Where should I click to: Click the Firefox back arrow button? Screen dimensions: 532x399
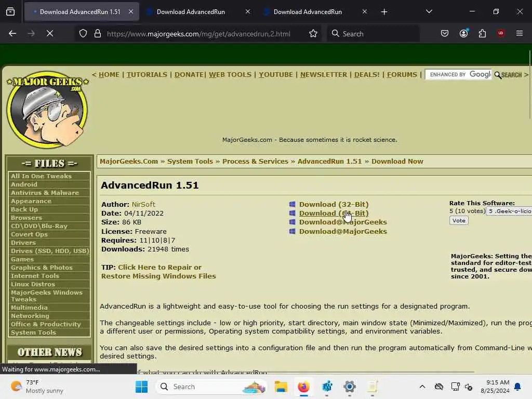(12, 33)
